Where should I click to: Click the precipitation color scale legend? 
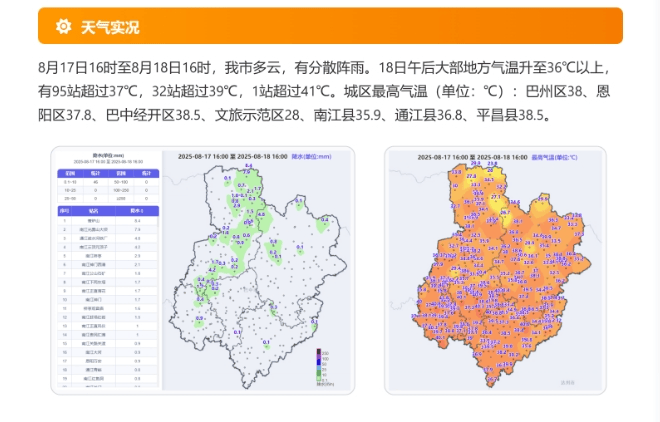click(322, 364)
